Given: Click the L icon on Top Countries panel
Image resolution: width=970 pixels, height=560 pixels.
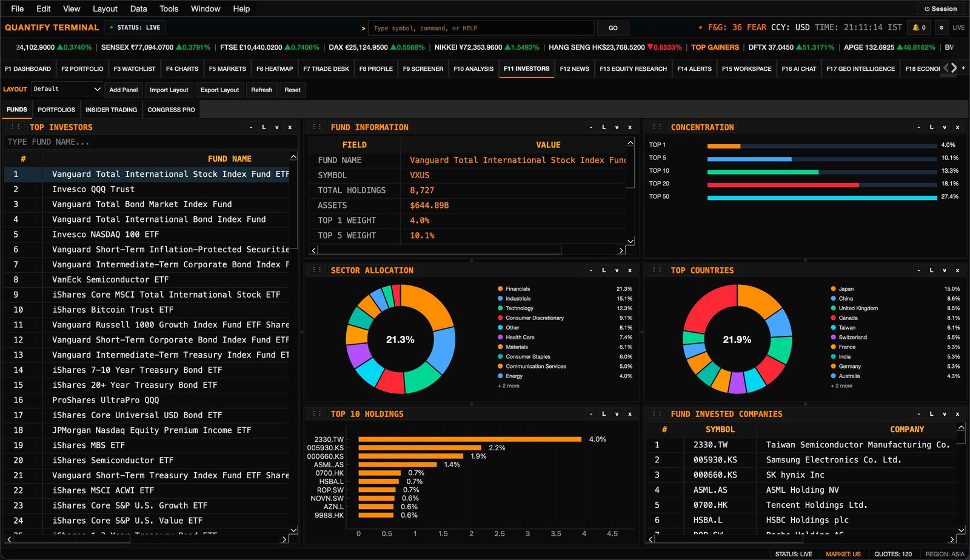Looking at the screenshot, I should point(931,270).
